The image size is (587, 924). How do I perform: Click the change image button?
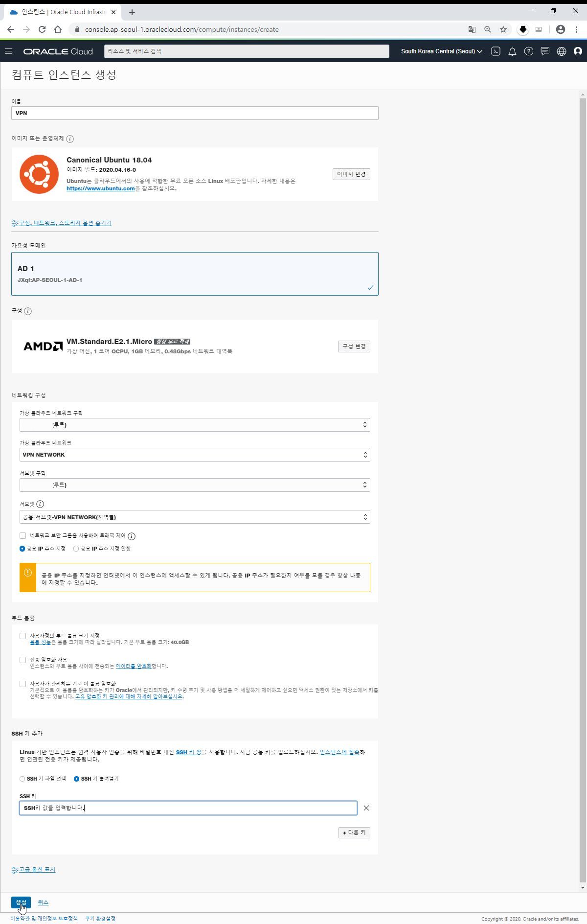(351, 174)
